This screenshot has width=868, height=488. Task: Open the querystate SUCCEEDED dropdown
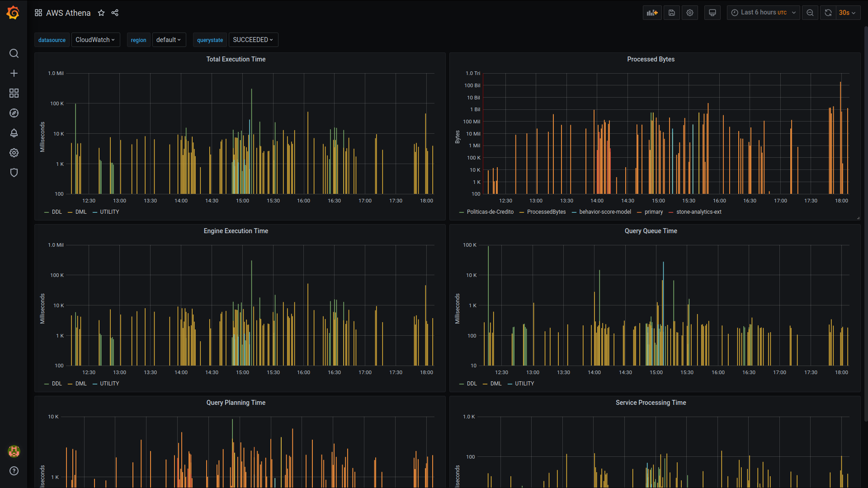pyautogui.click(x=253, y=40)
